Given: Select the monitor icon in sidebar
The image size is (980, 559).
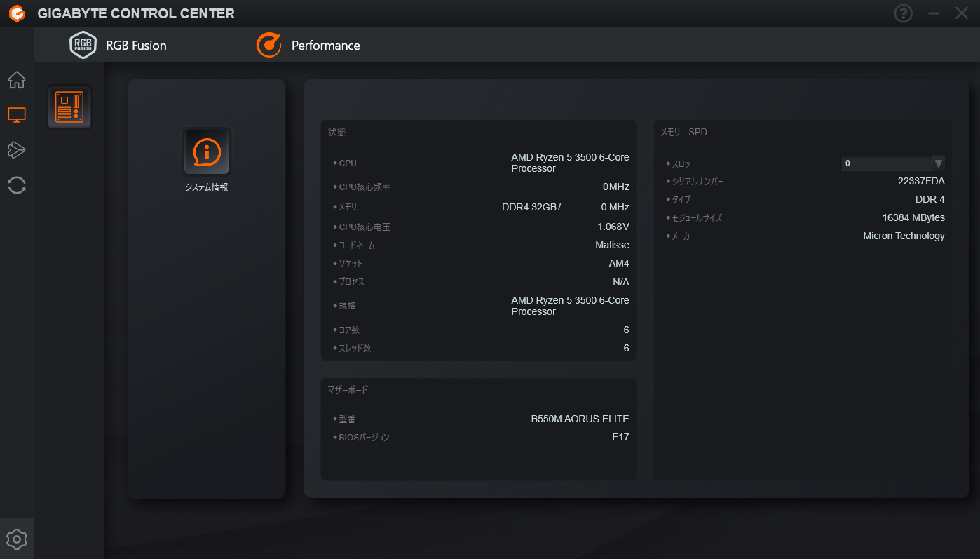Looking at the screenshot, I should (17, 115).
